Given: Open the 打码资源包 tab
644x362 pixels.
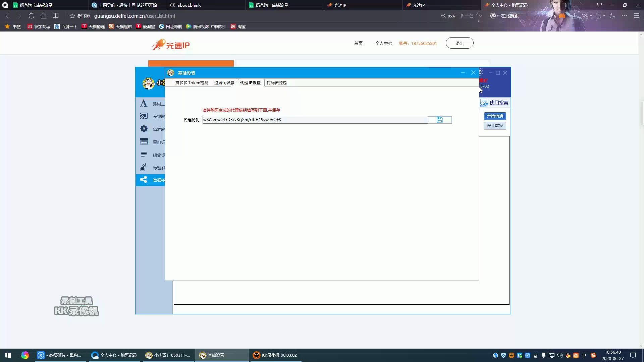Looking at the screenshot, I should point(277,83).
